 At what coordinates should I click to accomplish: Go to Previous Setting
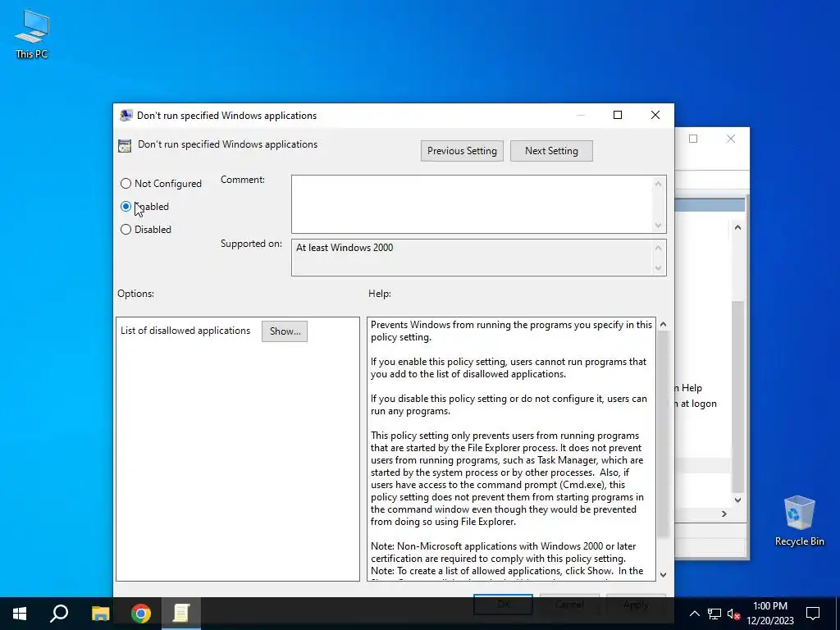[462, 151]
